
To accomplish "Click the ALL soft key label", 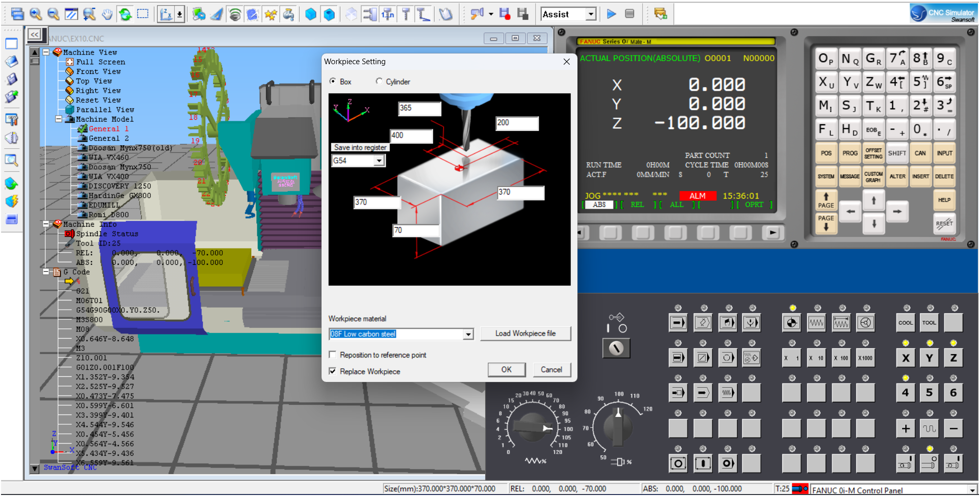I will (x=677, y=205).
